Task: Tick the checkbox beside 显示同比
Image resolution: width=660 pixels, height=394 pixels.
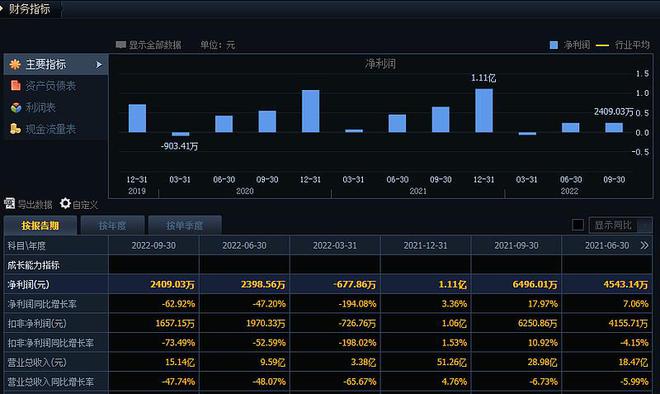Action: click(x=578, y=225)
